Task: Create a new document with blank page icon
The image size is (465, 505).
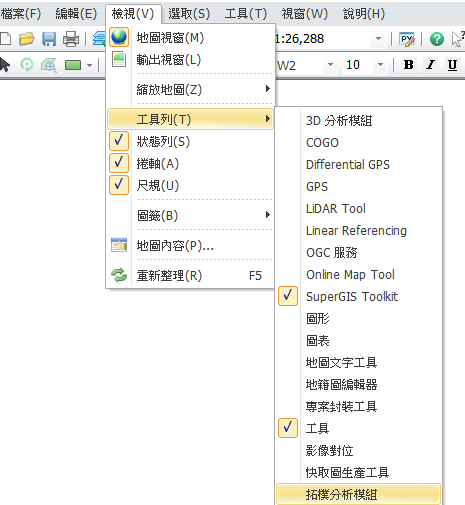Action: coord(6,39)
